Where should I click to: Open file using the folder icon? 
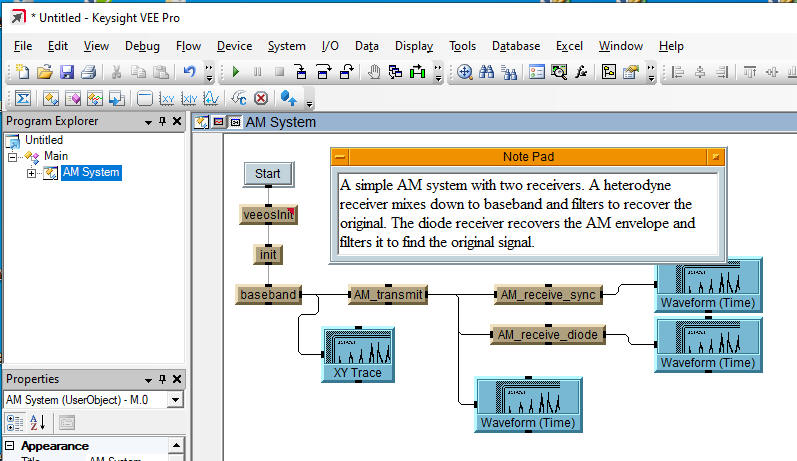(x=45, y=72)
